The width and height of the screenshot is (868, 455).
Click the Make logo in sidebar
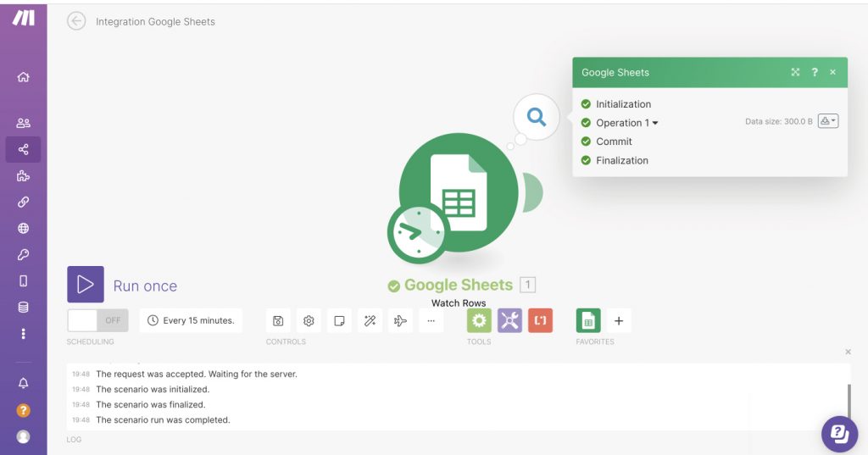click(23, 18)
